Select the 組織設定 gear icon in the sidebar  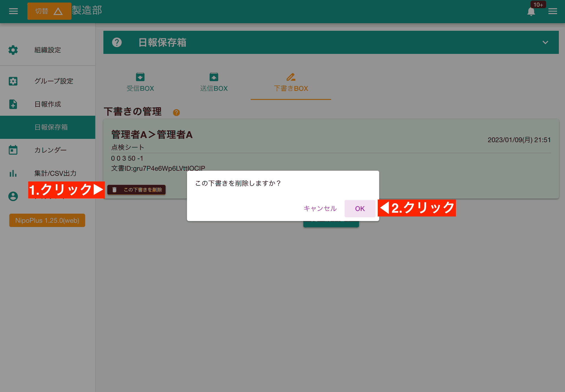(x=13, y=50)
